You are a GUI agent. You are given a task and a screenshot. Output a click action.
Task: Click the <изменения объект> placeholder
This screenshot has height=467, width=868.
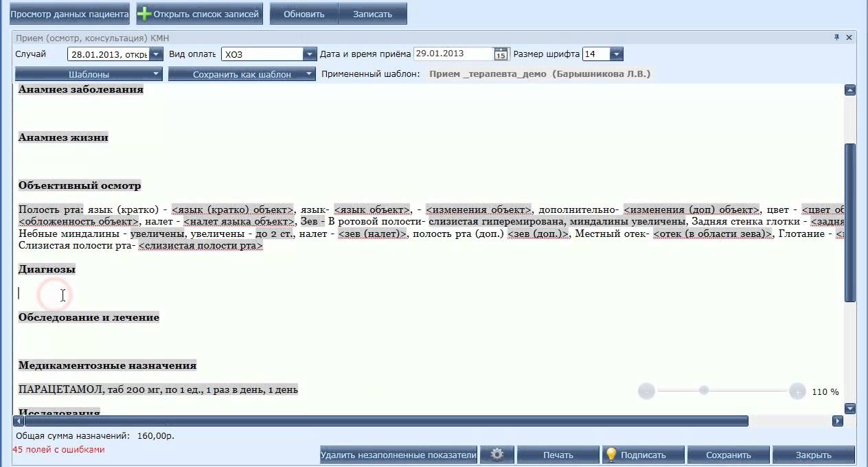click(479, 209)
